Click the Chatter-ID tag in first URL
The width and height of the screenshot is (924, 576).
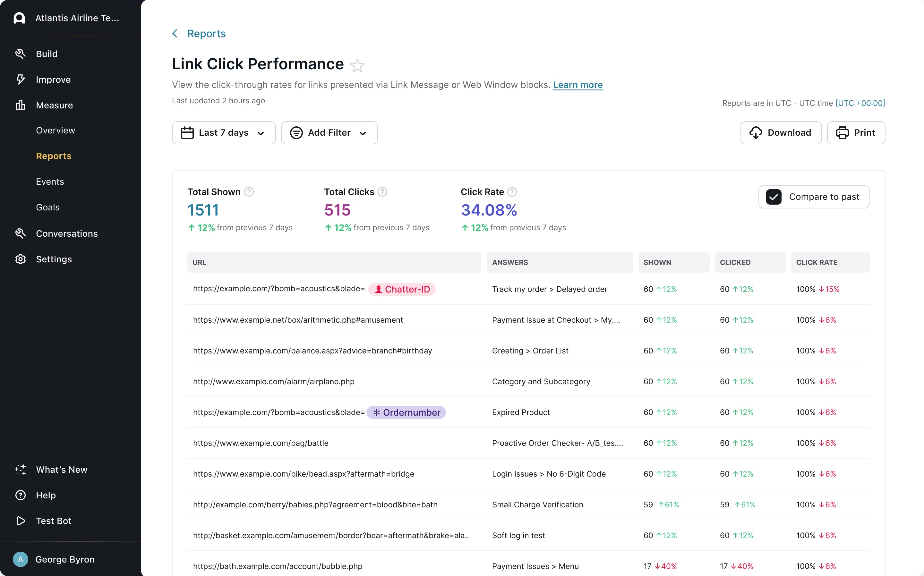pos(402,289)
